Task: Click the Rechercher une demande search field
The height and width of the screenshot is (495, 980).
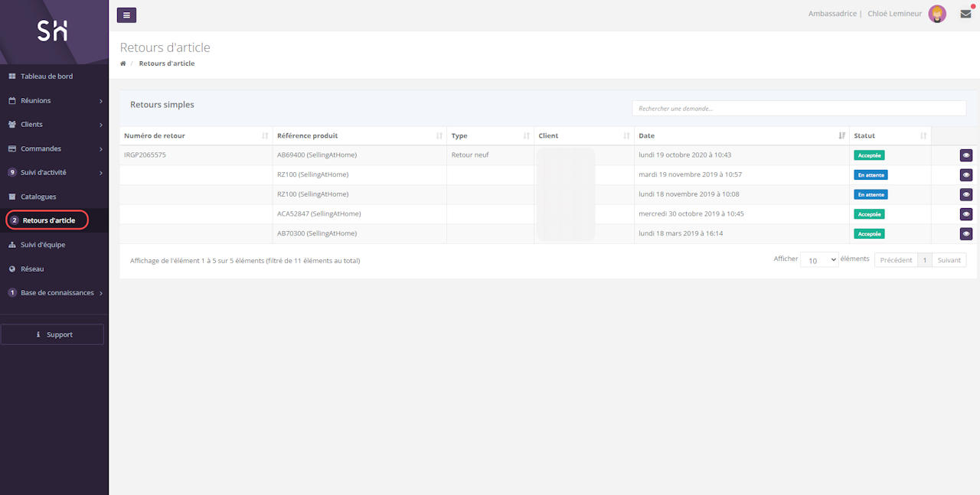Action: click(799, 109)
